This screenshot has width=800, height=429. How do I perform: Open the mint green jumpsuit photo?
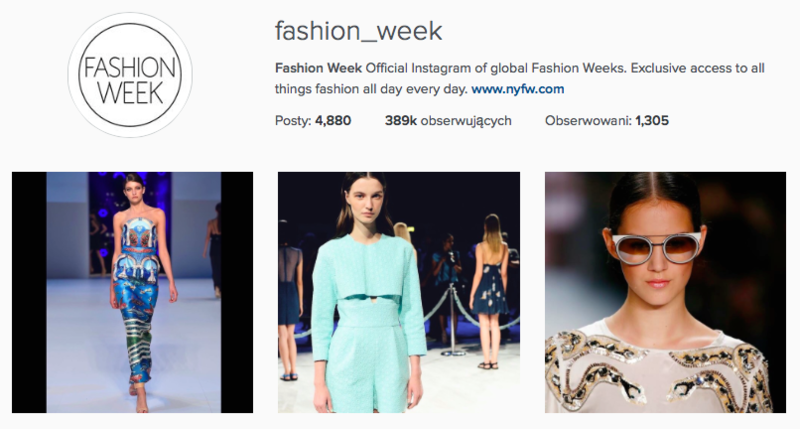(399, 292)
